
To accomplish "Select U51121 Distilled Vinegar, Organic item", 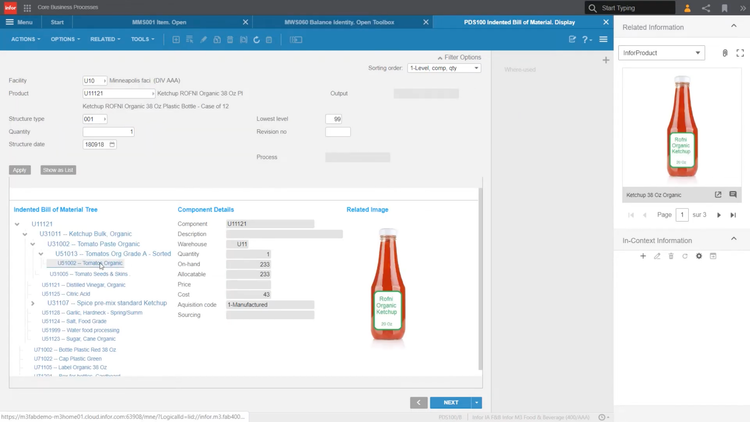I will pos(83,285).
